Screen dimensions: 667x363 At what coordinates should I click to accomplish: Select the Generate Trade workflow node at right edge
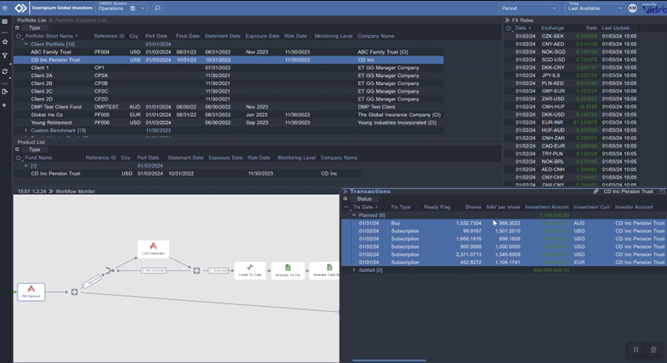[x=325, y=270]
